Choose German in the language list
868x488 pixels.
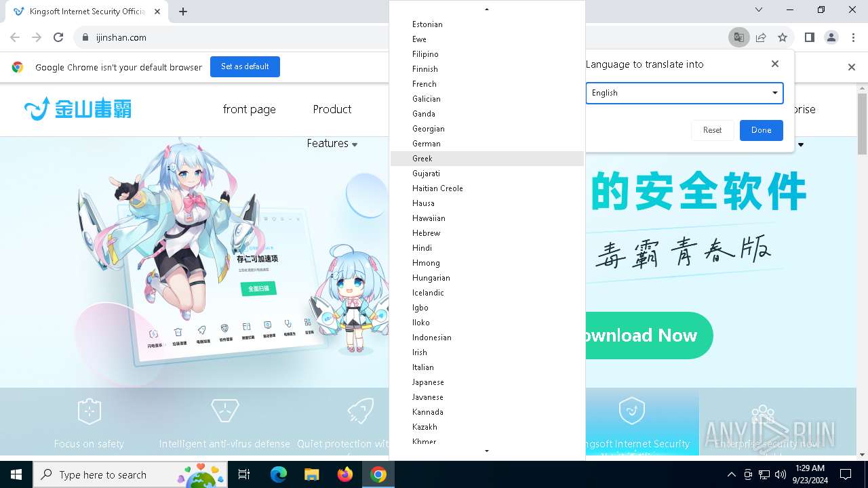[487, 144]
